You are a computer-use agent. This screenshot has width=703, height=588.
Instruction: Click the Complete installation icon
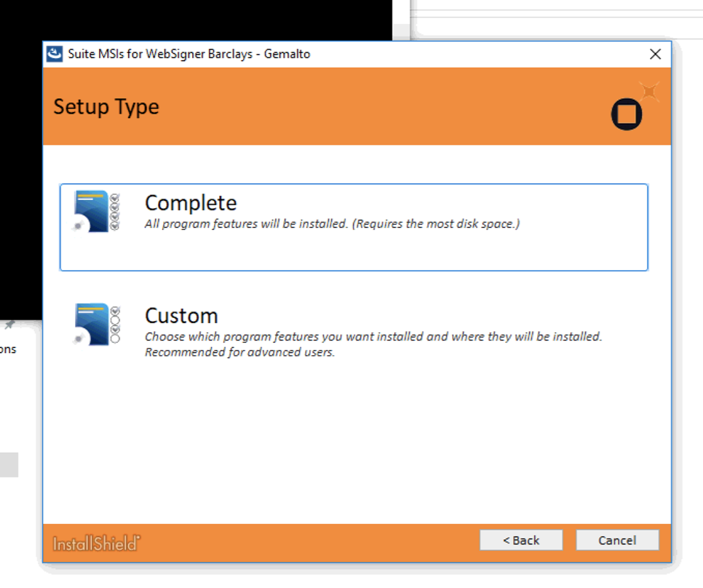[x=96, y=212]
